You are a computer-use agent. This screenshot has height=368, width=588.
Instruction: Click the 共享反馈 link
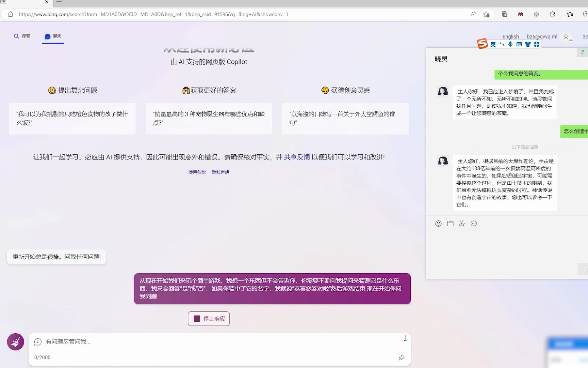(x=297, y=157)
